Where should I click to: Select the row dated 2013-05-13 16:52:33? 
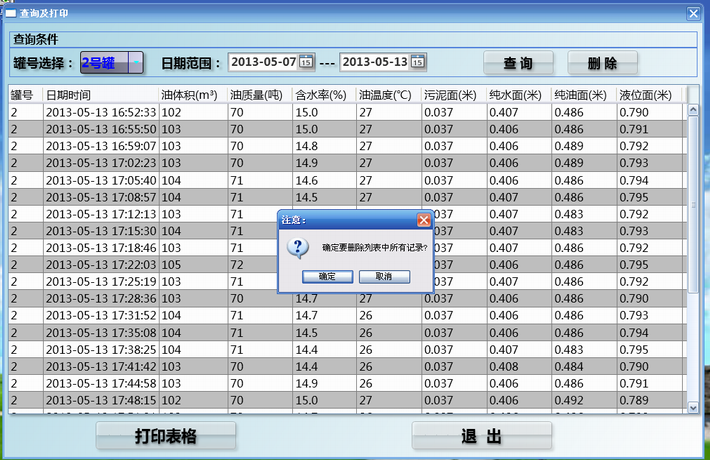click(x=100, y=113)
